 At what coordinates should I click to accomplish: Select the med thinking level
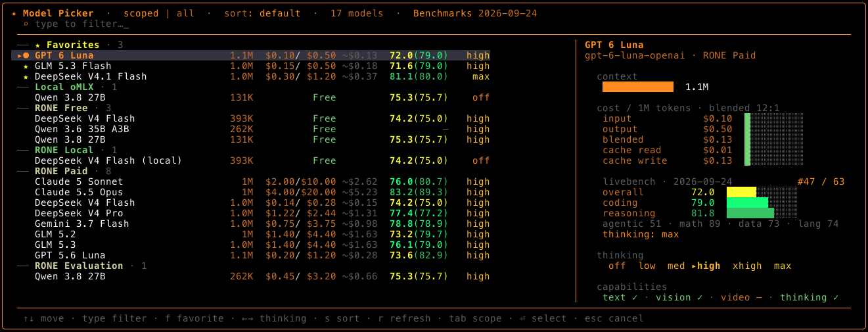pyautogui.click(x=676, y=266)
